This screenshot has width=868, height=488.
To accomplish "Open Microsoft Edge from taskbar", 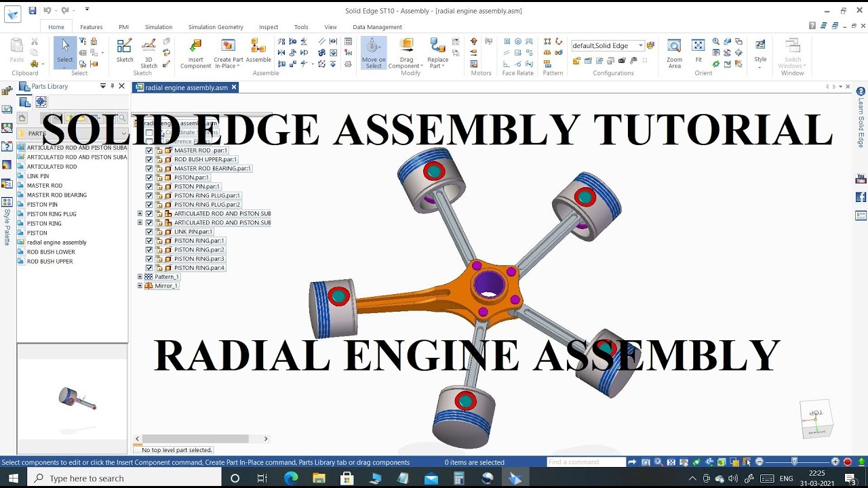I will [x=290, y=479].
